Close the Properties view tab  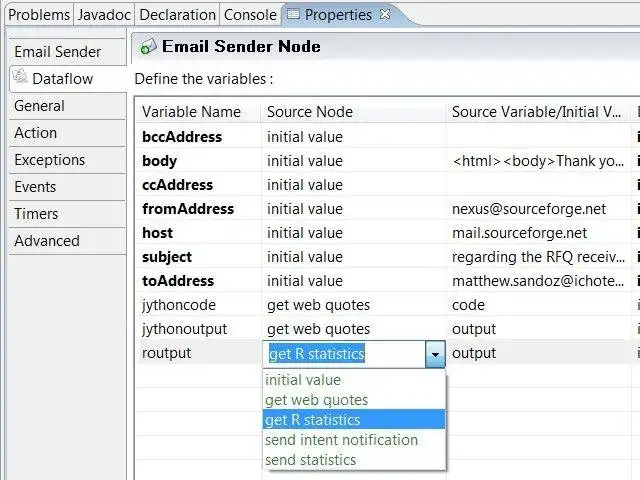tap(386, 15)
